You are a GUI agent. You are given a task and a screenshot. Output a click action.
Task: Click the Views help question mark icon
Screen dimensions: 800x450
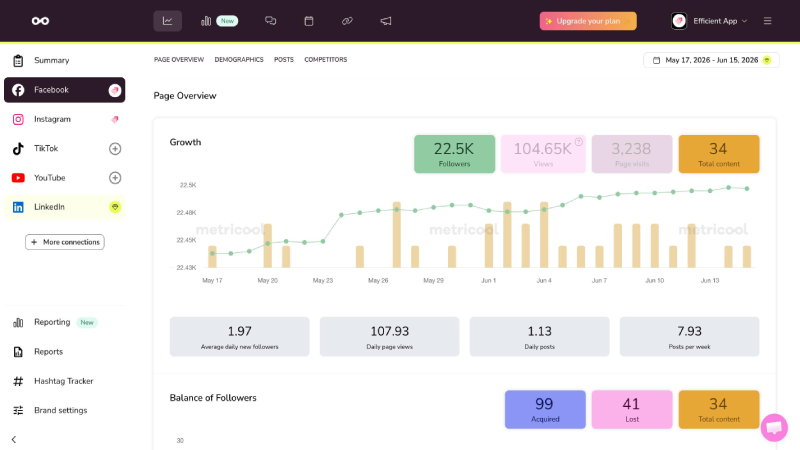(579, 142)
